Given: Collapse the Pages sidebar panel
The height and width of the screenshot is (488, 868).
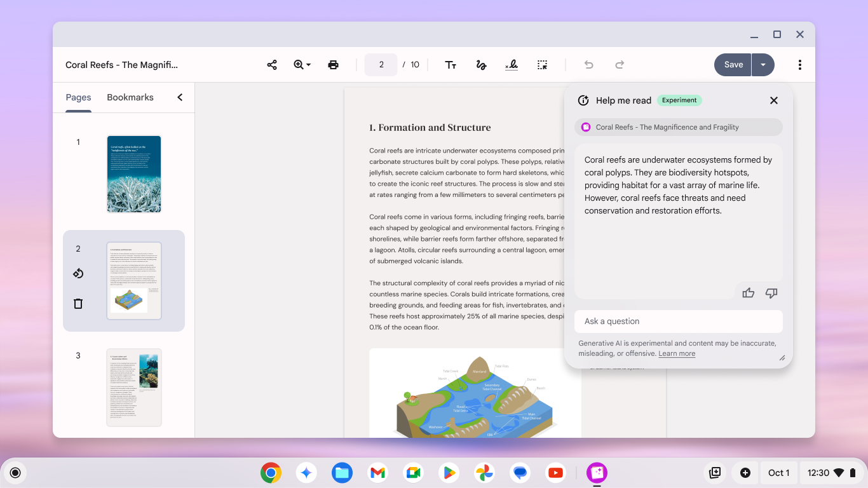Looking at the screenshot, I should [179, 97].
